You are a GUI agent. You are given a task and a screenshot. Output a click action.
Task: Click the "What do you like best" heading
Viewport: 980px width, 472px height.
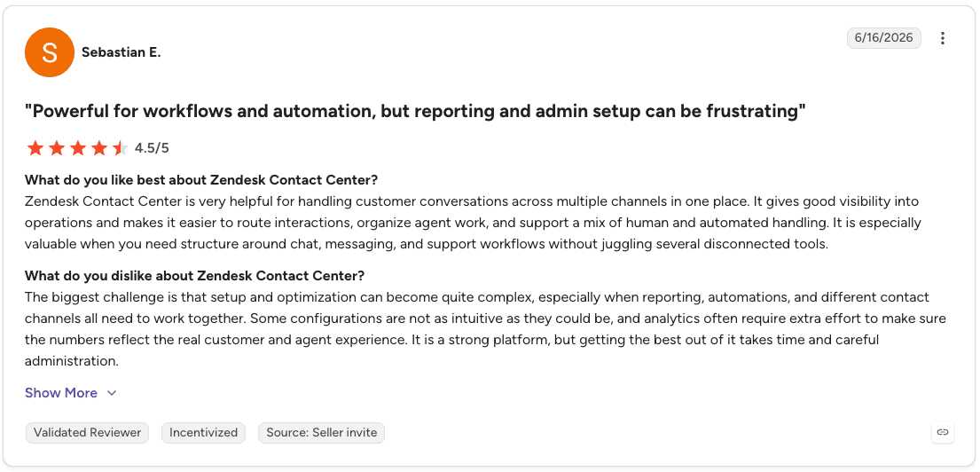[x=201, y=181]
